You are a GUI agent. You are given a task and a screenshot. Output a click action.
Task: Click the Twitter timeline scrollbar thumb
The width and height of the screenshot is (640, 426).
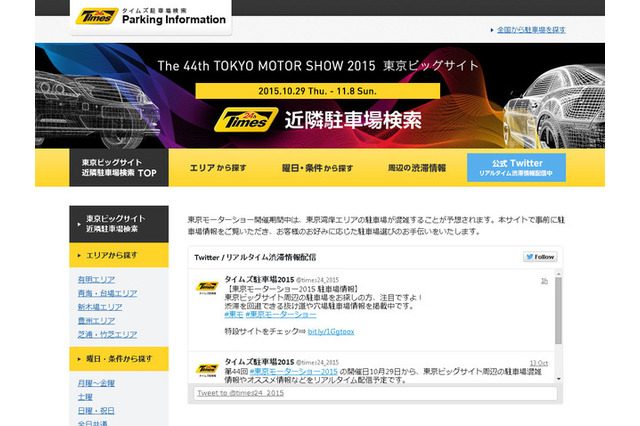[558, 311]
